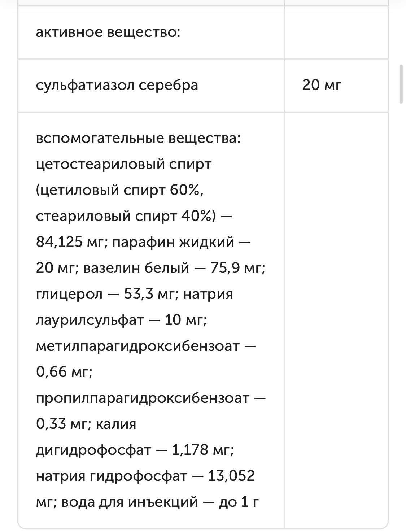
Task: Click the 'цетостеариловый спирт' text line
Action: click(123, 165)
